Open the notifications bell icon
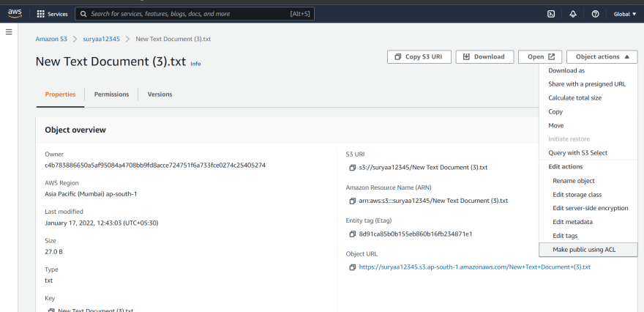This screenshot has width=644, height=312. click(x=573, y=14)
